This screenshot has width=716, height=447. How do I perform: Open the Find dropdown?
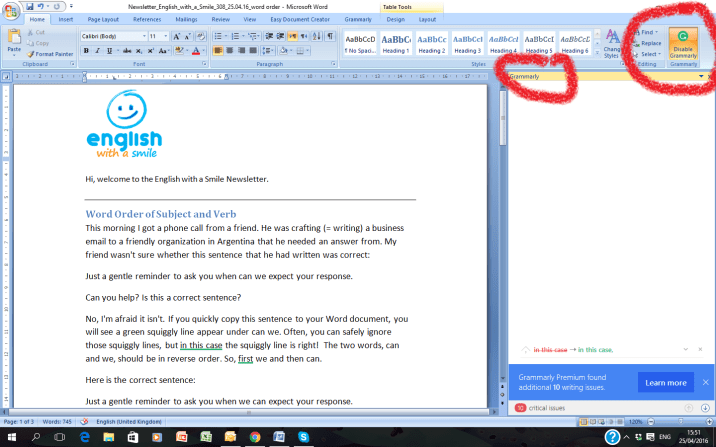[657, 32]
